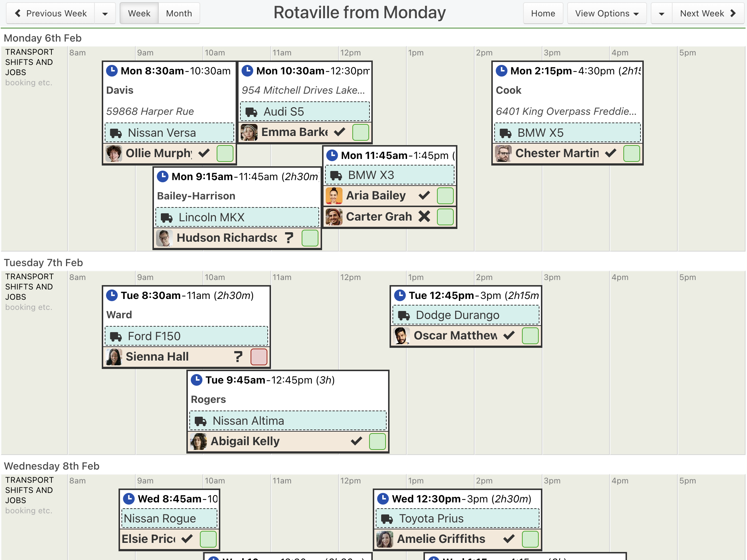Click clock icon on Wed 12:30pm shift

(383, 498)
